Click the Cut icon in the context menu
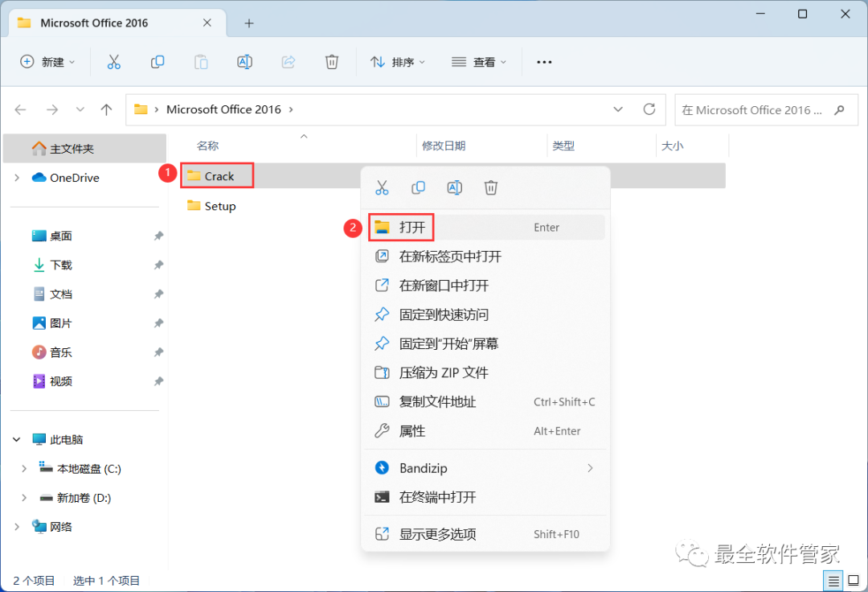 [x=382, y=187]
